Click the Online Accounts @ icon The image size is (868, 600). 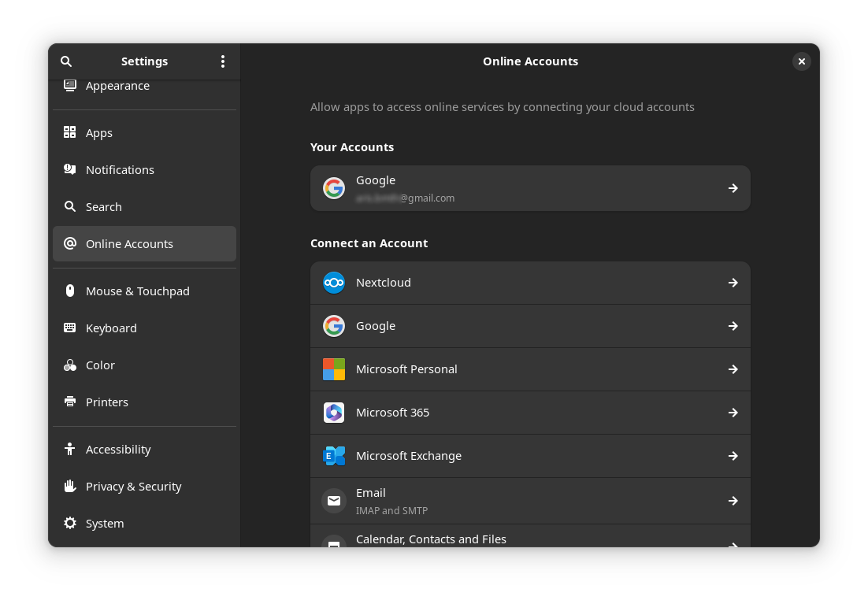click(x=70, y=243)
